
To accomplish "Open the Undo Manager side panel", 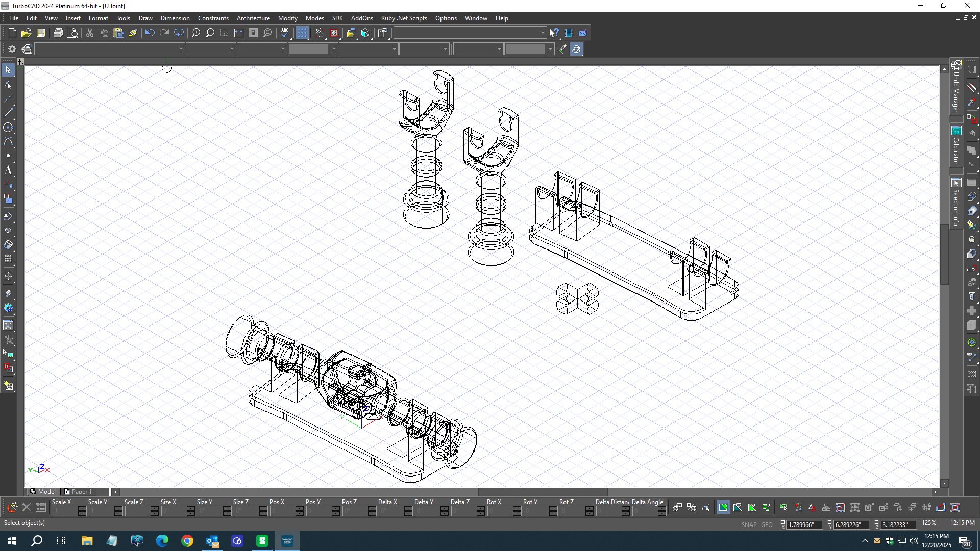I will (x=956, y=88).
